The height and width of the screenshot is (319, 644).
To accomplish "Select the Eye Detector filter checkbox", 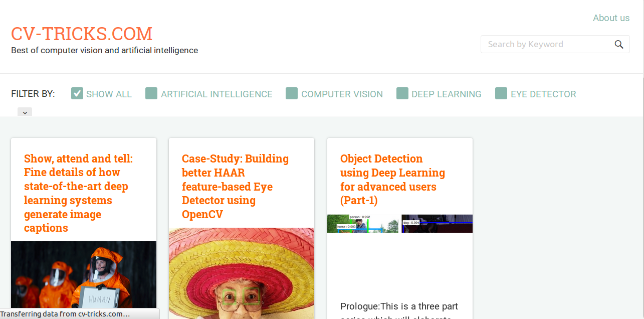I will (x=501, y=93).
